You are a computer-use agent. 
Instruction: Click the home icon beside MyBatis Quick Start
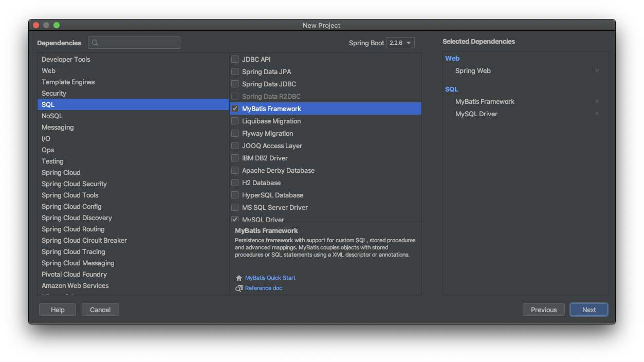(238, 278)
